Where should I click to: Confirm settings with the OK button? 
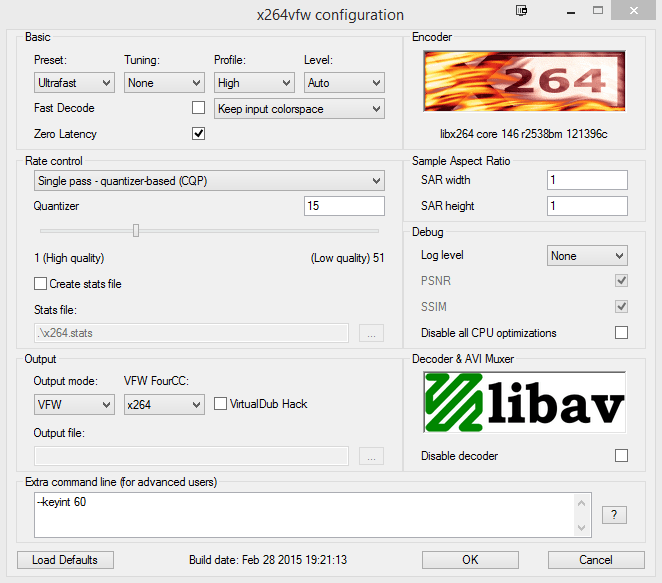470,560
